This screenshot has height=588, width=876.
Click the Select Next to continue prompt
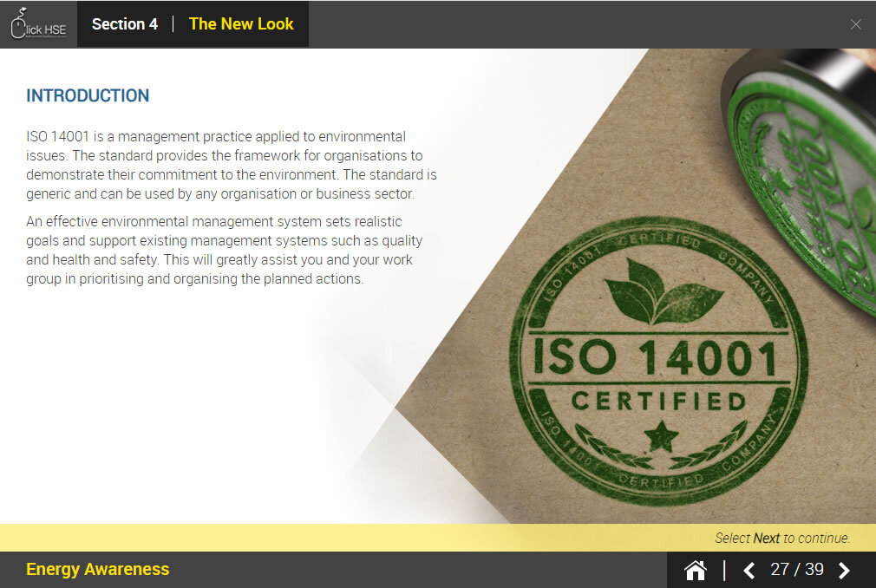(x=782, y=539)
